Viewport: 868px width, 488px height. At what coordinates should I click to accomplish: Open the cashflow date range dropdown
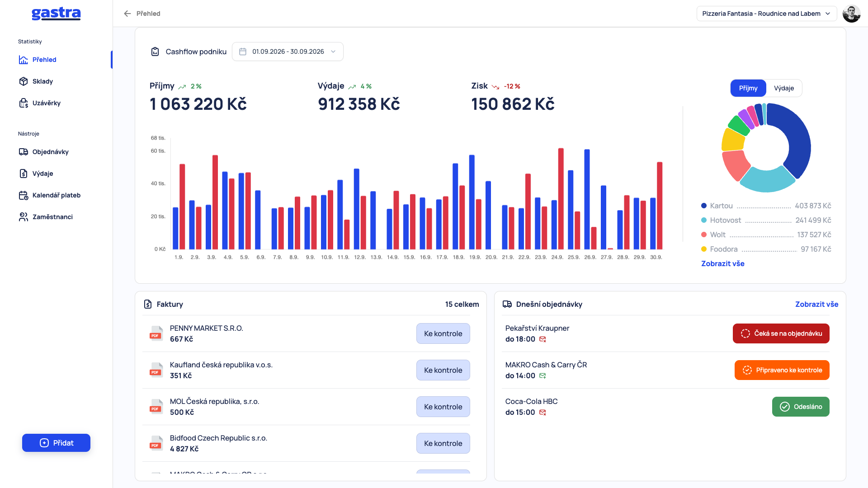pyautogui.click(x=288, y=52)
